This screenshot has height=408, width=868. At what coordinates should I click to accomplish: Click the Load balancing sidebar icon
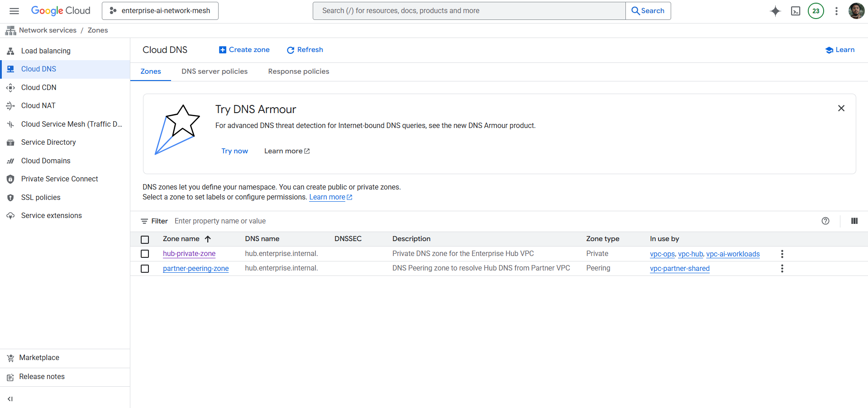click(x=10, y=51)
